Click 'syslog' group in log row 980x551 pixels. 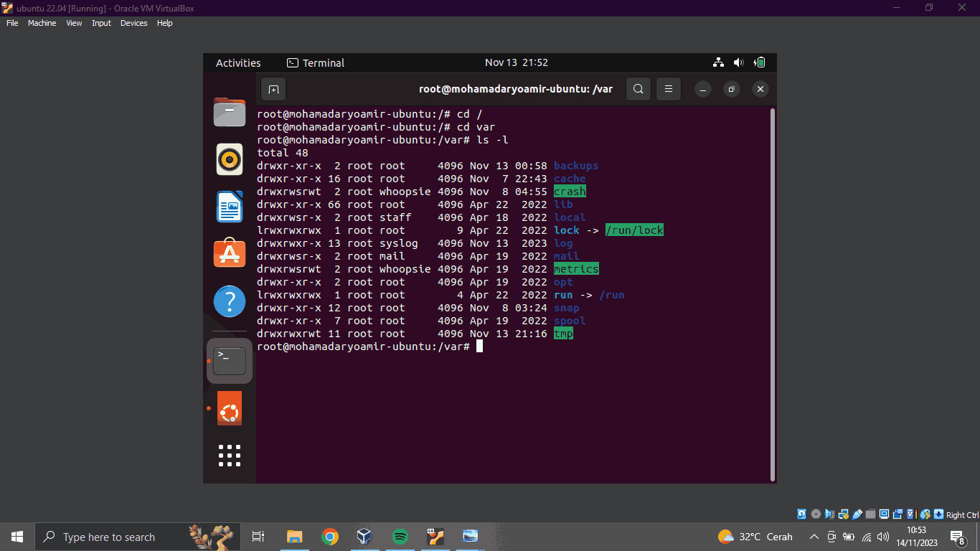pyautogui.click(x=399, y=243)
